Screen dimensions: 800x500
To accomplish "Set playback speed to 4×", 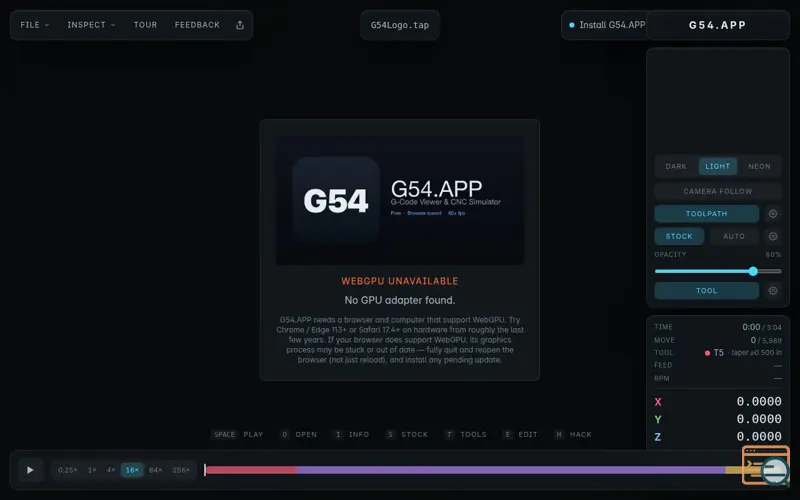I will 111,470.
